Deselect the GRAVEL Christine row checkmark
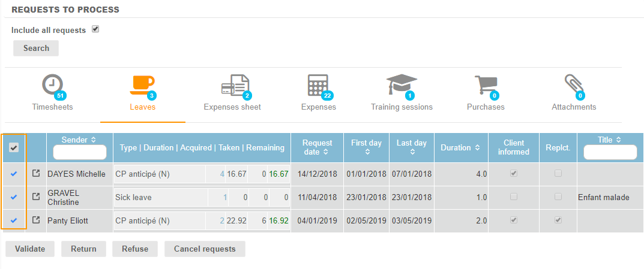 pyautogui.click(x=14, y=197)
